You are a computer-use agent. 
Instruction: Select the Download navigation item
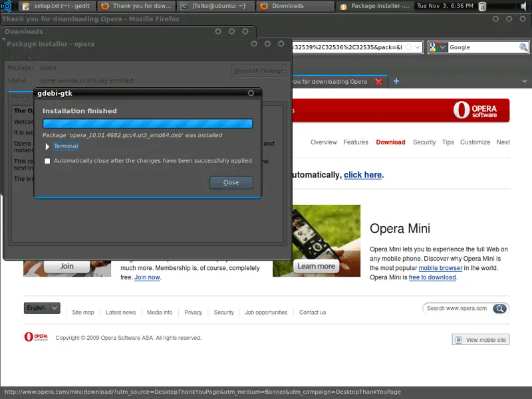tap(390, 142)
